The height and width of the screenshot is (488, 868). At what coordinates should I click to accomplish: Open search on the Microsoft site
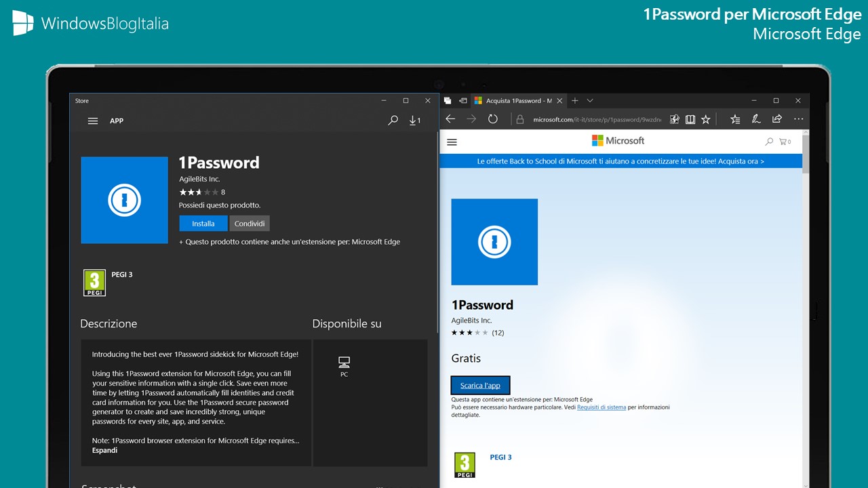click(x=769, y=142)
